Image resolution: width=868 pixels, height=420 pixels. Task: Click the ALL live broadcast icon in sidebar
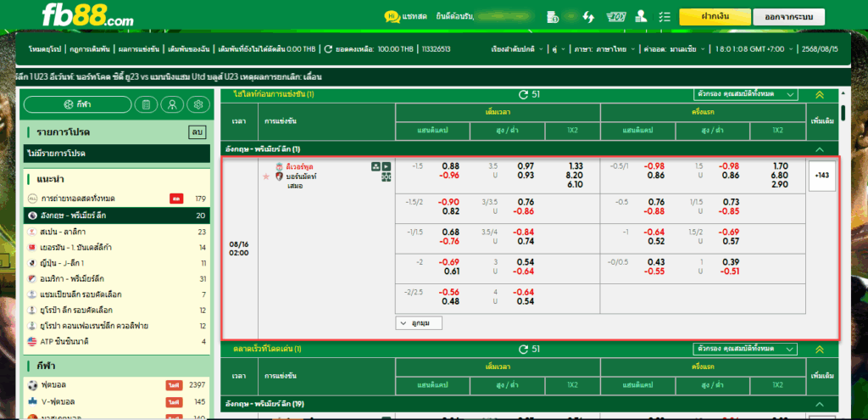point(32,199)
